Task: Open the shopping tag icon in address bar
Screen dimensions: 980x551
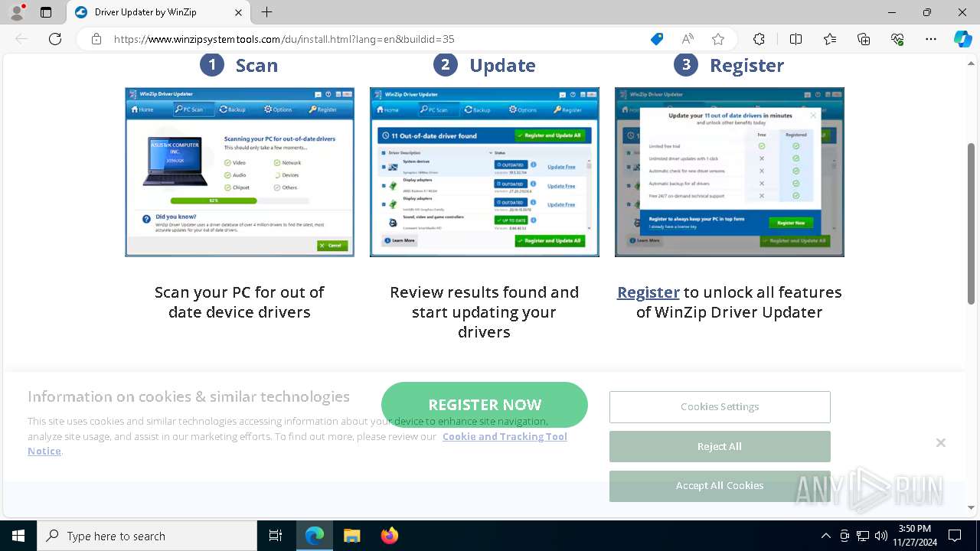Action: point(657,39)
